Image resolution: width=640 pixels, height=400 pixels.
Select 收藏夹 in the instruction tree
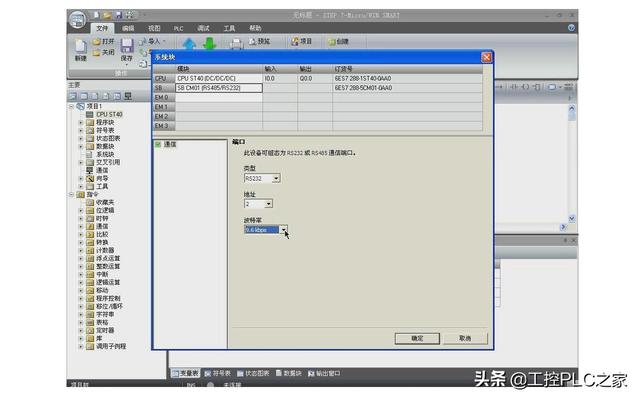pos(105,202)
